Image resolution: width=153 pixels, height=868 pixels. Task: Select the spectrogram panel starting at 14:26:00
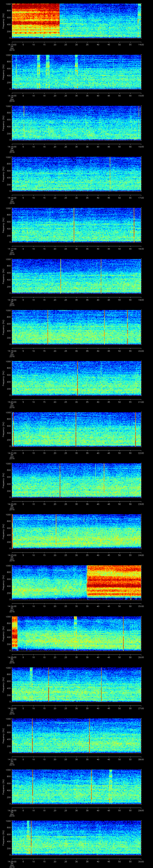click(x=76, y=685)
